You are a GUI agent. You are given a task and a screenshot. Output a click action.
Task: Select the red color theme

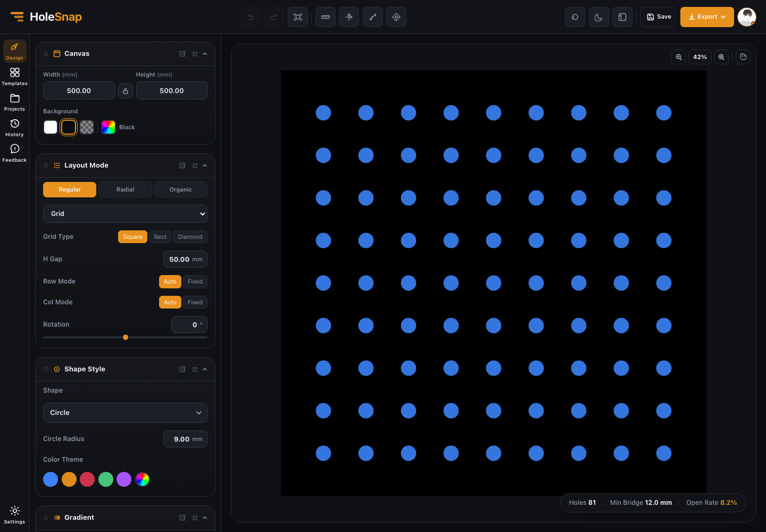pos(87,479)
